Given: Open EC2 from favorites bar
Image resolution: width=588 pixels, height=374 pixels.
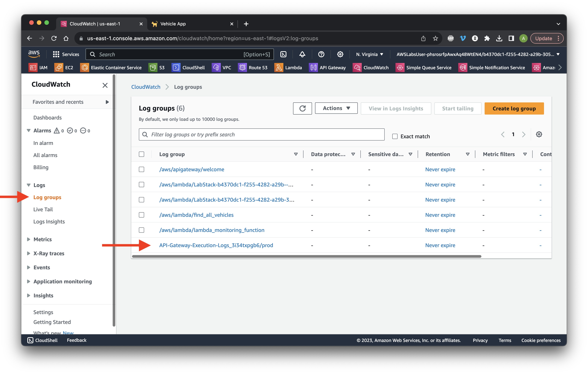Looking at the screenshot, I should coord(64,68).
